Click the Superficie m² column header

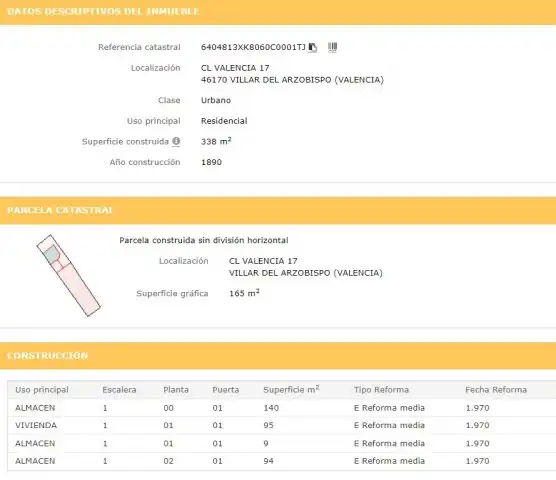pyautogui.click(x=291, y=390)
